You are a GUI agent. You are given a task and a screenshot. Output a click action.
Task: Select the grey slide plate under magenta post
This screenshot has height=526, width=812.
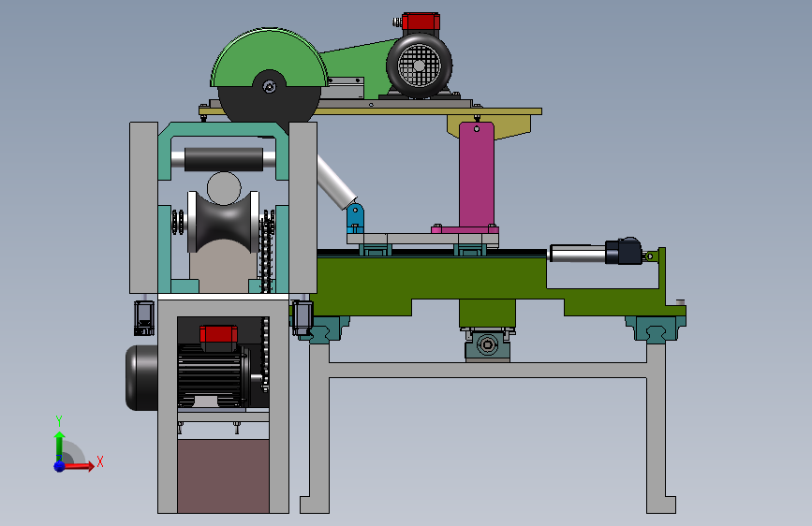422,240
